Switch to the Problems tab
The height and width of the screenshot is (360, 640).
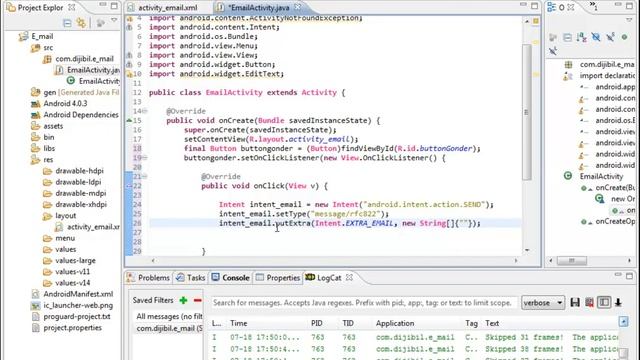148,278
